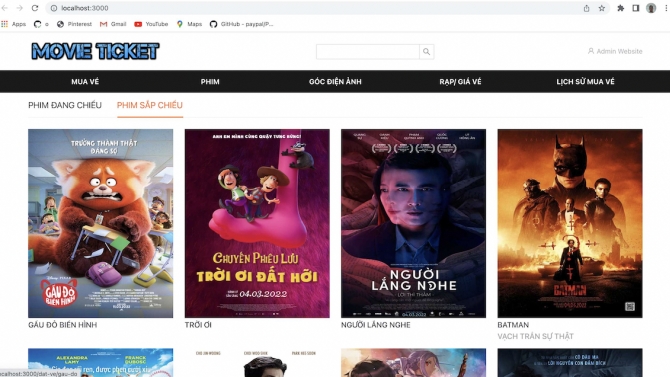Click the BATMAN title text
The image size is (670, 377).
513,325
